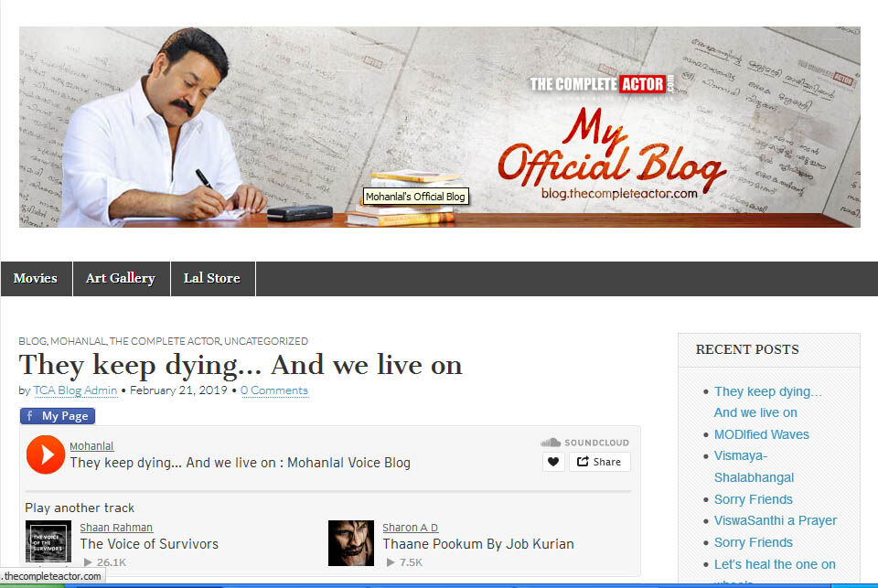Viewport: 878px width, 588px height.
Task: Open The Voice of Survivors thumbnail
Action: tap(48, 542)
